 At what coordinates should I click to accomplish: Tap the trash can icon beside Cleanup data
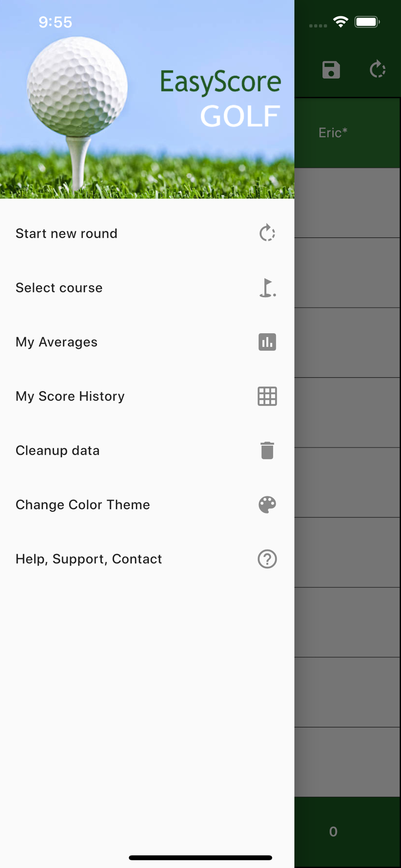pyautogui.click(x=267, y=450)
